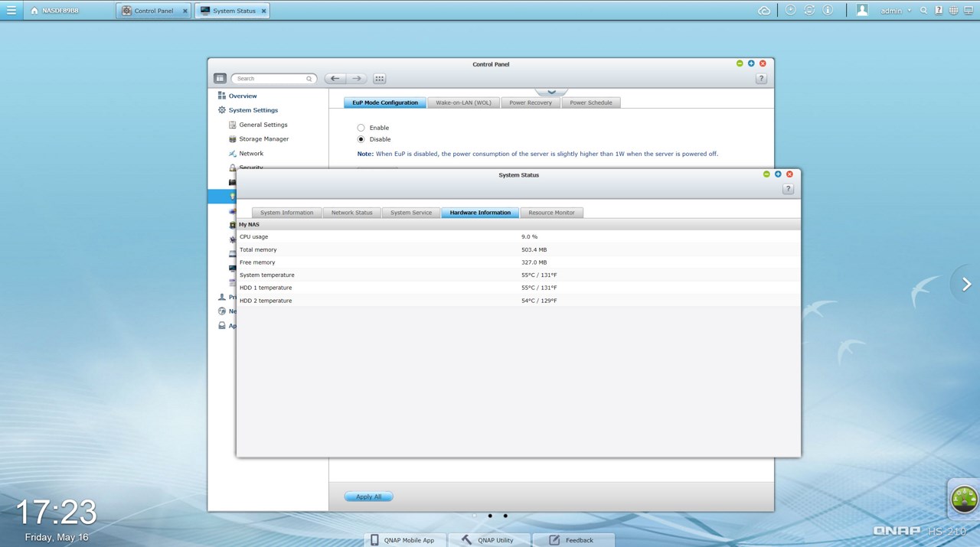Select the Enable EuP radio button

click(x=361, y=128)
